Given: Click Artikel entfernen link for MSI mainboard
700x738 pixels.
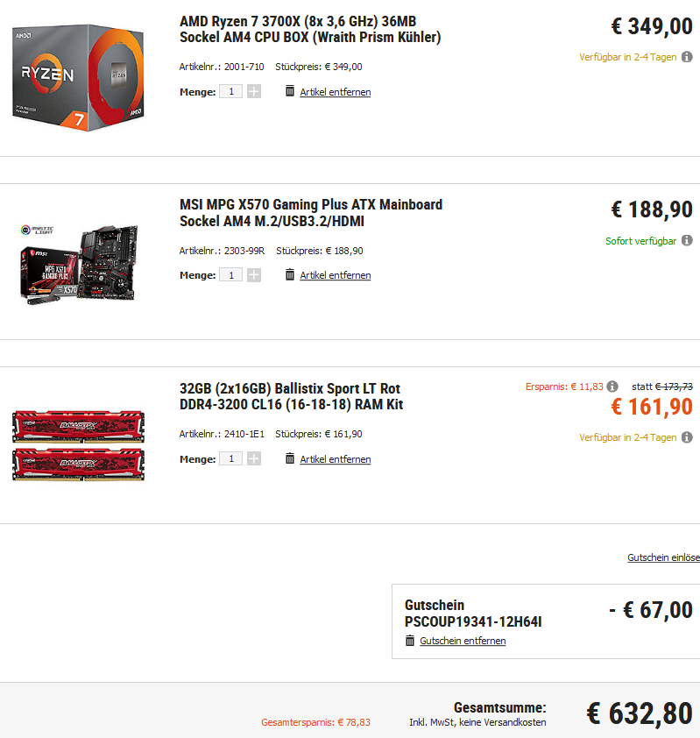Looking at the screenshot, I should coord(336,275).
